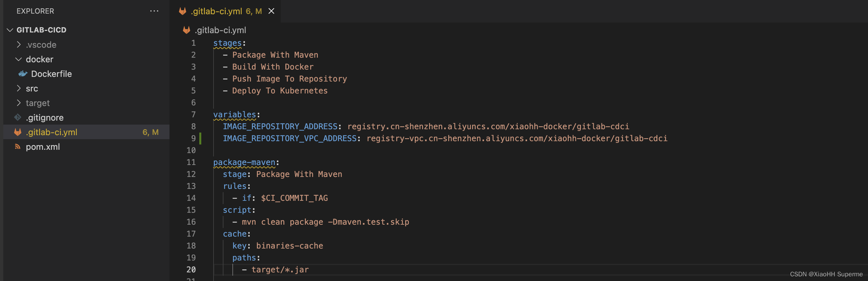Click the 'rules' key on line 13

[234, 186]
